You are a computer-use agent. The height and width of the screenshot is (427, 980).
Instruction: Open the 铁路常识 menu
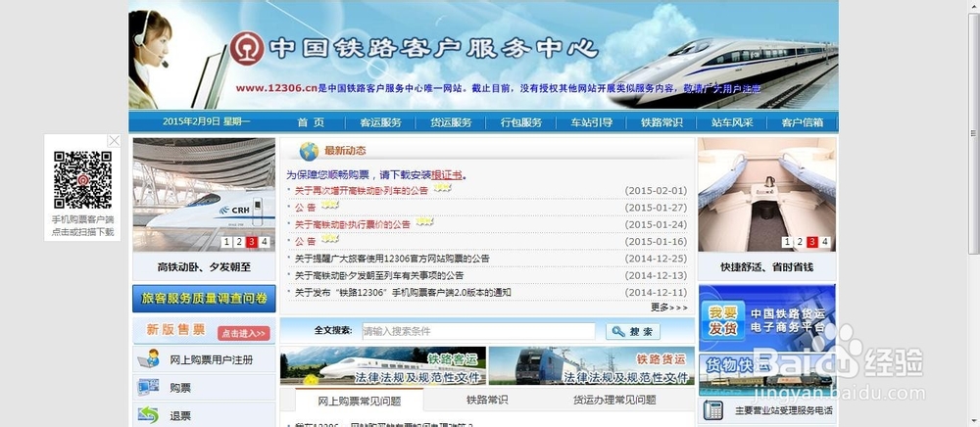pyautogui.click(x=661, y=122)
